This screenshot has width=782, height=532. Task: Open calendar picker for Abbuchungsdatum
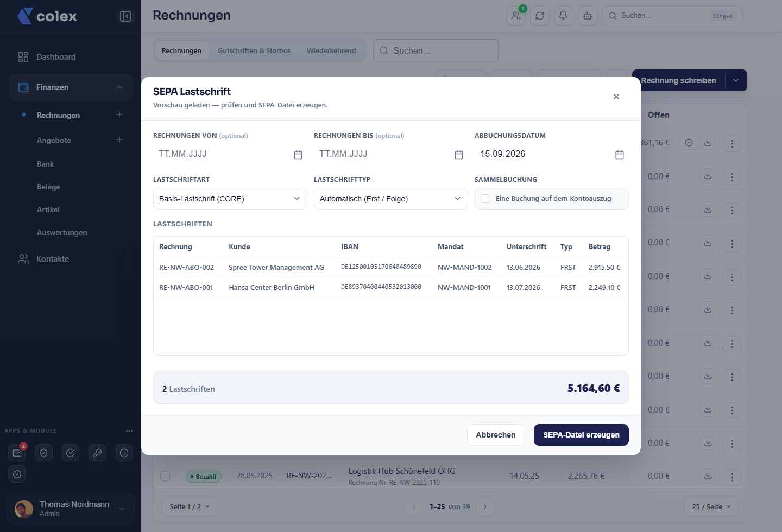pyautogui.click(x=620, y=155)
